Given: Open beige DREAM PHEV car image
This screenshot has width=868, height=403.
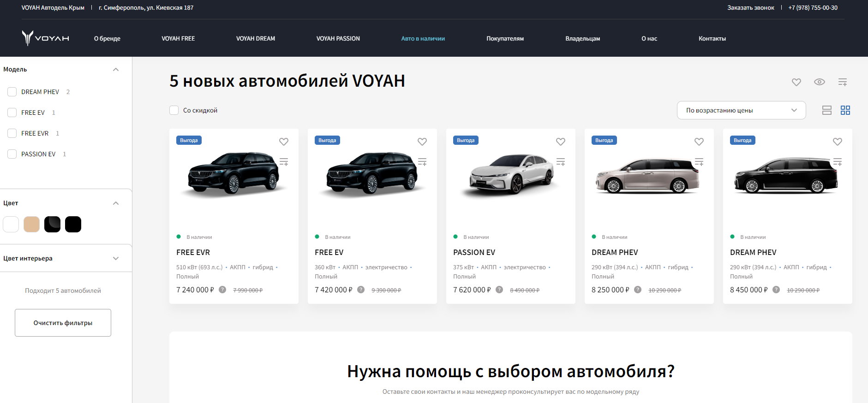Looking at the screenshot, I should point(648,175).
